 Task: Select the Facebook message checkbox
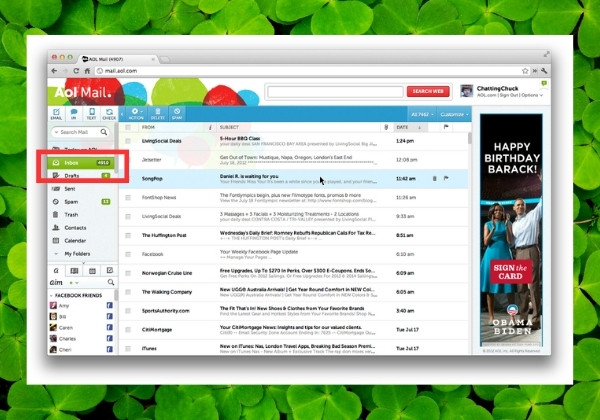[x=128, y=254]
